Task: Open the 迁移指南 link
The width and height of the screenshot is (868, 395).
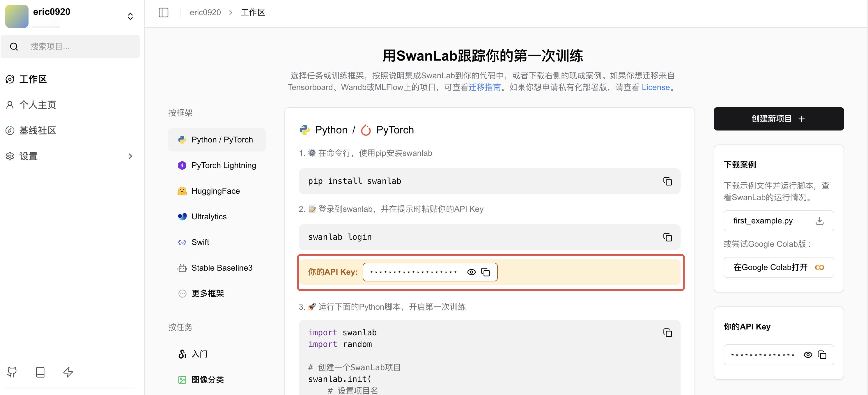Action: [x=485, y=87]
